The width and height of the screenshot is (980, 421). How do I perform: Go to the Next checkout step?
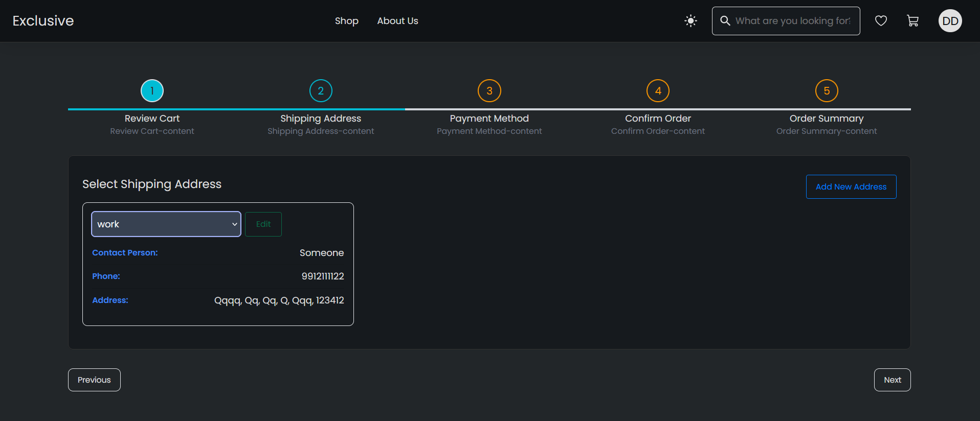click(x=892, y=380)
